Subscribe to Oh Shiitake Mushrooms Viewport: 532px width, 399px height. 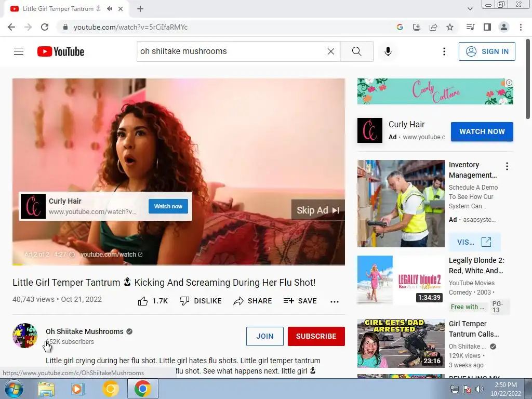[316, 336]
